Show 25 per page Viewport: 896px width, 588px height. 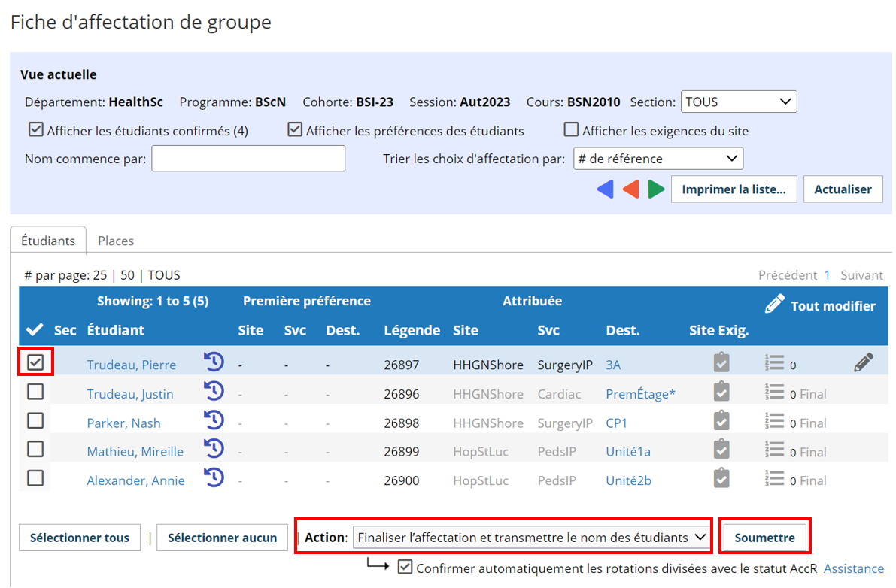tap(100, 275)
